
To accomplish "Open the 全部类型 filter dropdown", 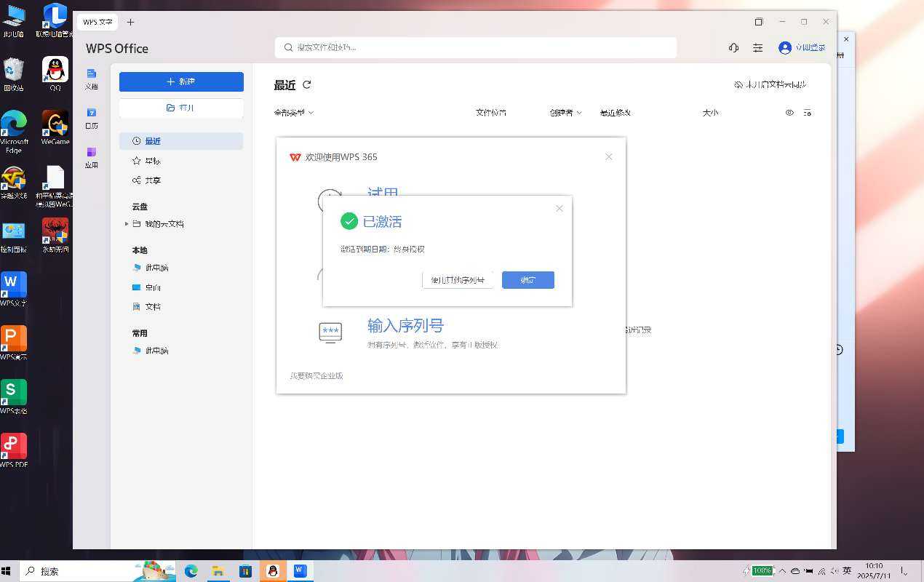I will (x=293, y=113).
